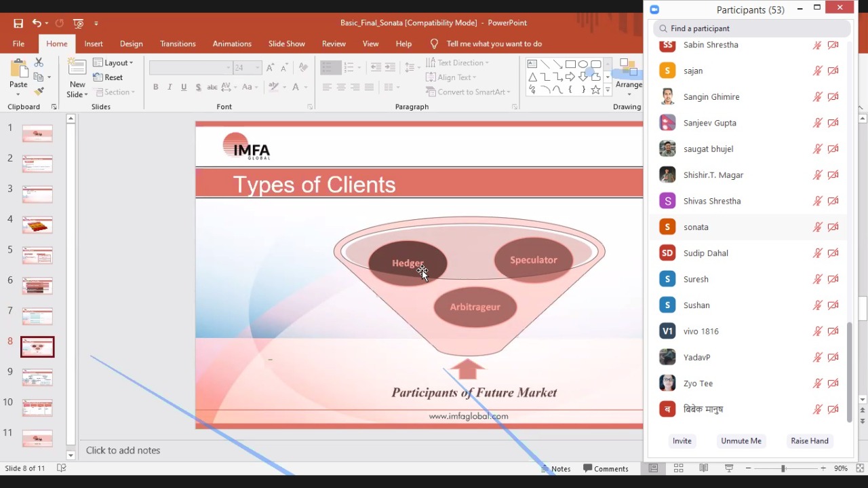The width and height of the screenshot is (868, 488).
Task: Toggle the Comments pane in status bar
Action: click(606, 468)
